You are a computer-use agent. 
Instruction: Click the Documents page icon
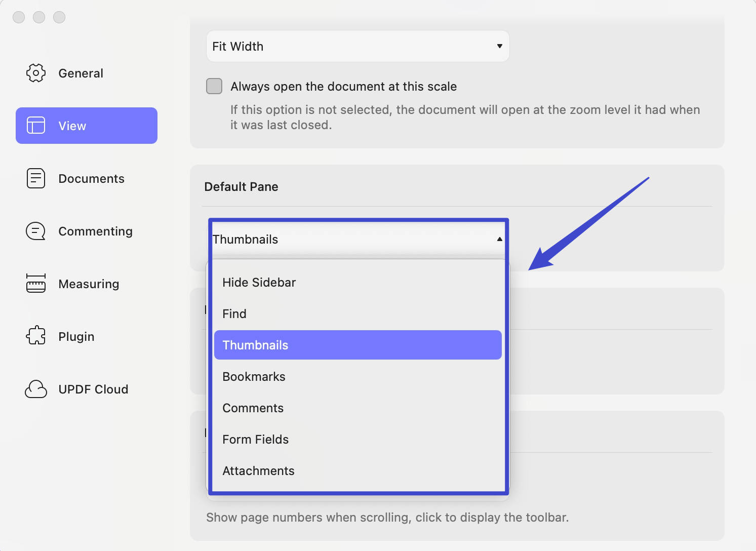click(x=36, y=178)
